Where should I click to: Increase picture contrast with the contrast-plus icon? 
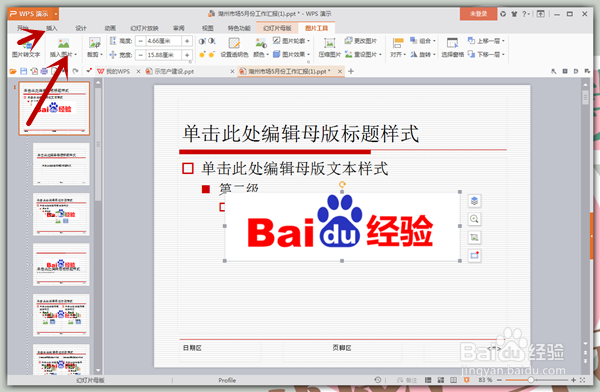tap(202, 41)
